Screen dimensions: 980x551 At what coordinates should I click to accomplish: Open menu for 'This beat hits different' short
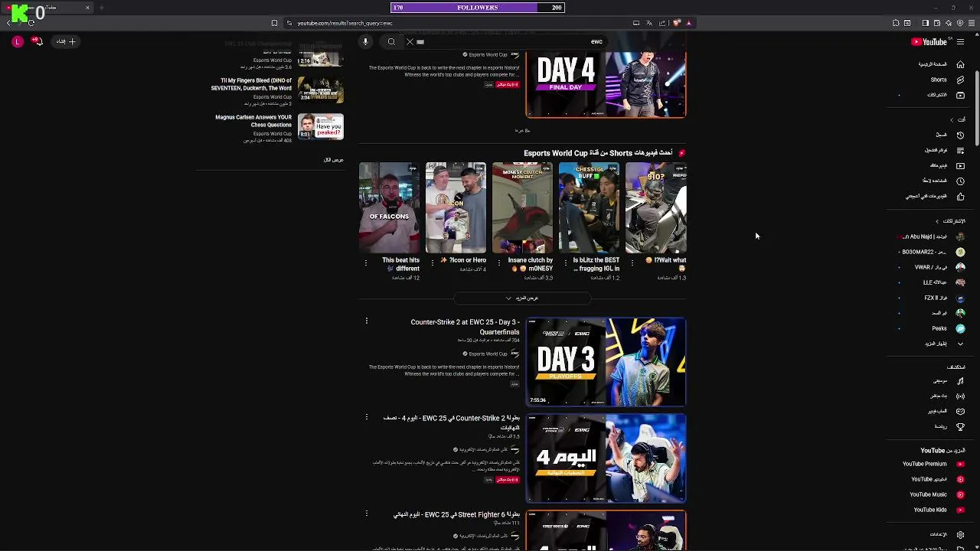(x=365, y=263)
